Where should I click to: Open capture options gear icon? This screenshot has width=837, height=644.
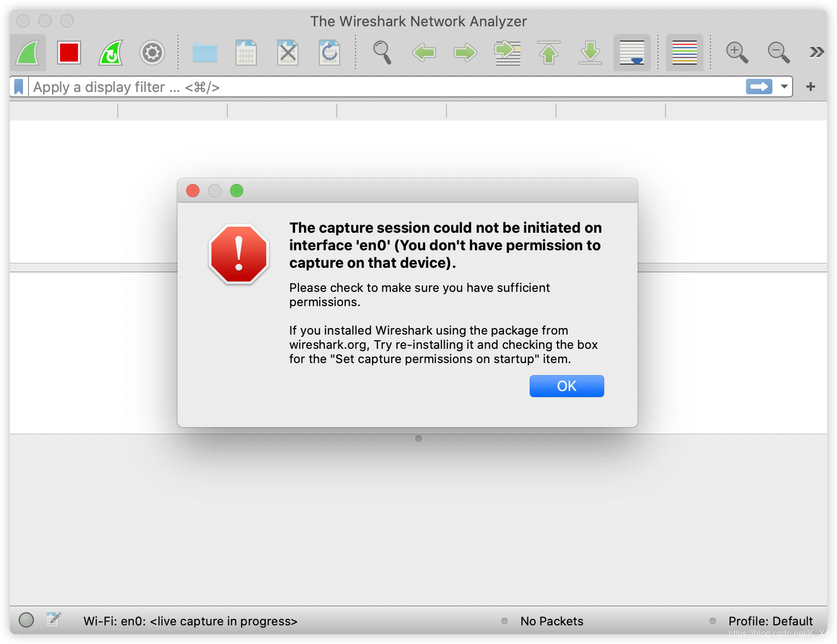tap(152, 53)
